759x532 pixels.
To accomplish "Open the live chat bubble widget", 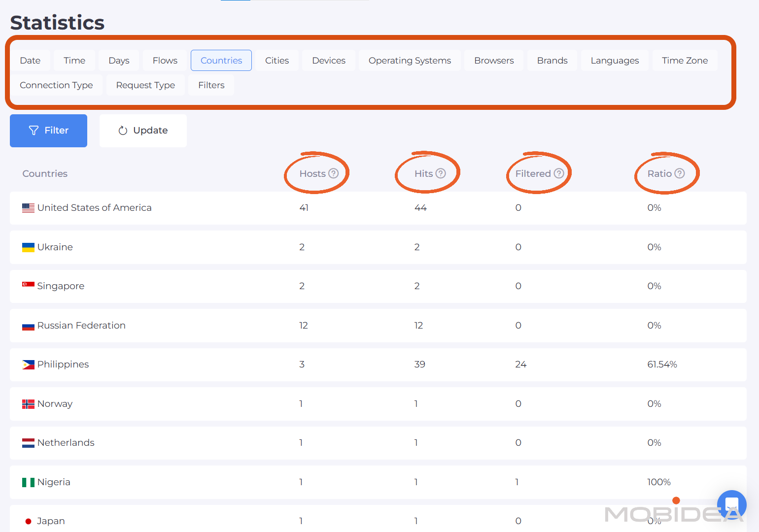I will 731,504.
